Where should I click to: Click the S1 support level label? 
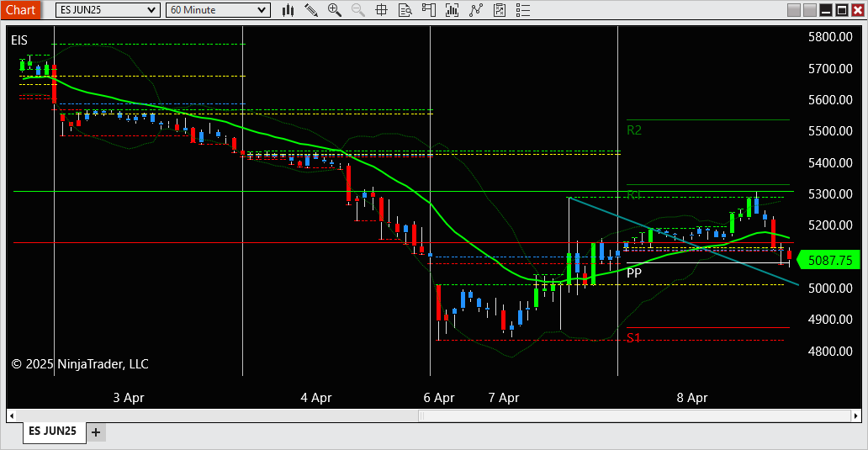click(634, 337)
